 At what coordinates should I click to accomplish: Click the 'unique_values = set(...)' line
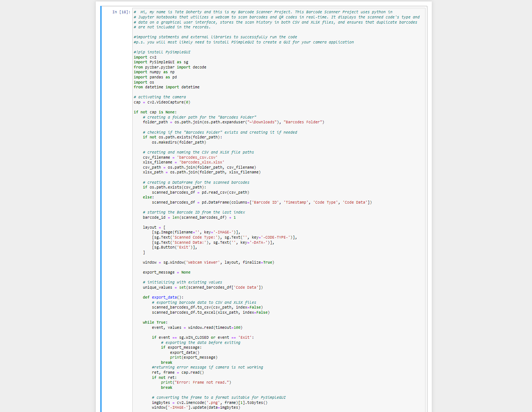[x=203, y=288]
